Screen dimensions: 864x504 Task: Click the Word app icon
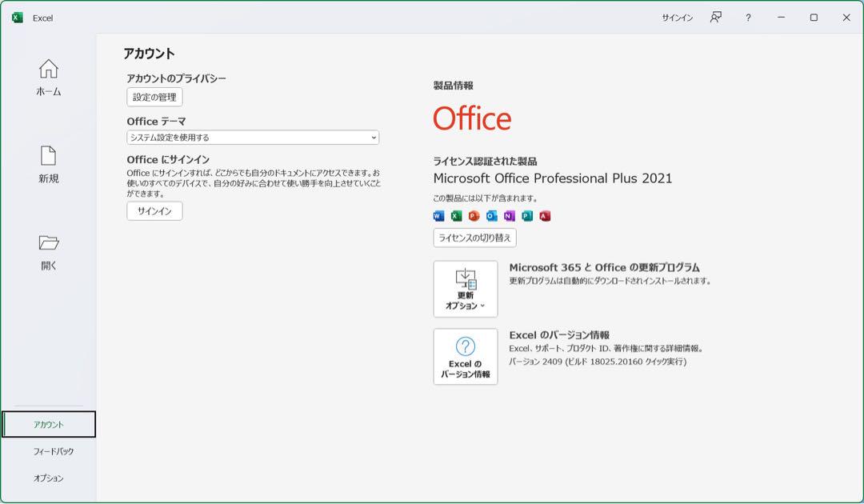pyautogui.click(x=438, y=216)
